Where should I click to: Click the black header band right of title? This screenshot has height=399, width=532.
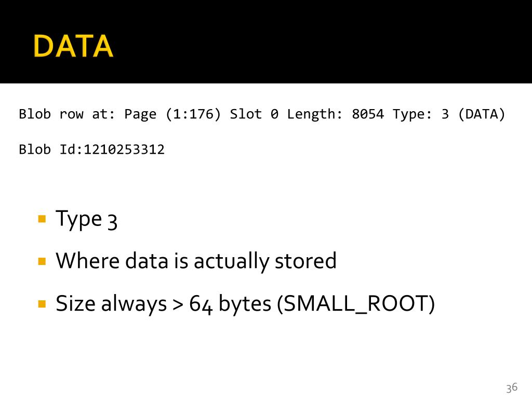click(322, 42)
